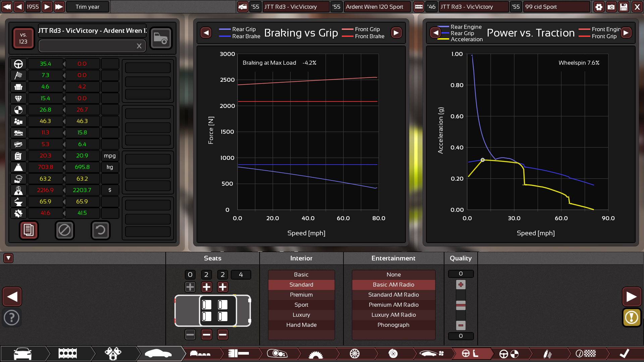Viewport: 644px width, 362px height.
Task: Open the engine block tab at bottom
Action: click(x=67, y=354)
